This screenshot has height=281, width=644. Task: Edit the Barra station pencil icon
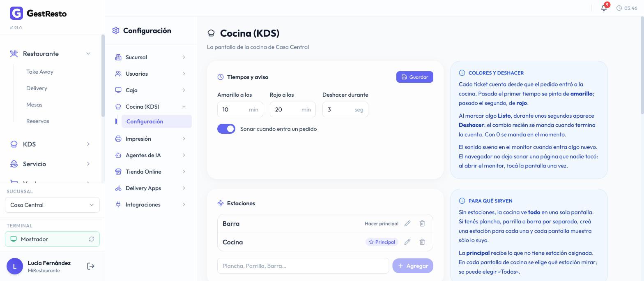[x=407, y=223]
